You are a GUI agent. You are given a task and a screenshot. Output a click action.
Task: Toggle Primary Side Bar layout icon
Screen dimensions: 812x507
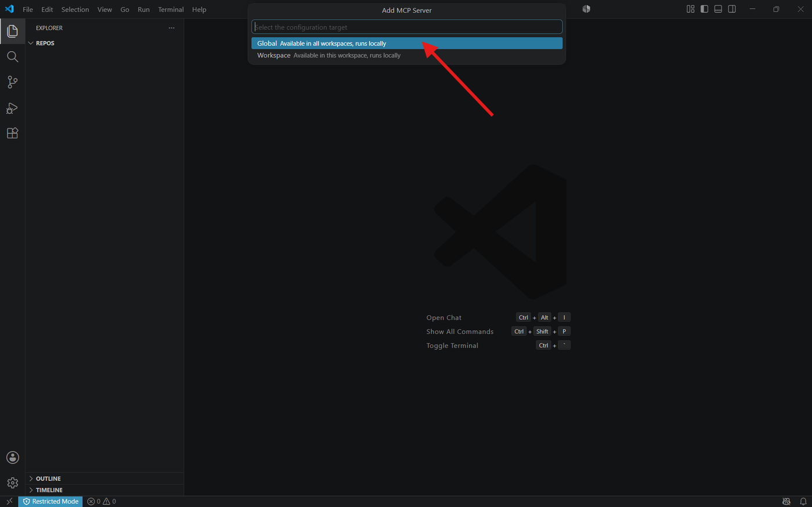[704, 9]
